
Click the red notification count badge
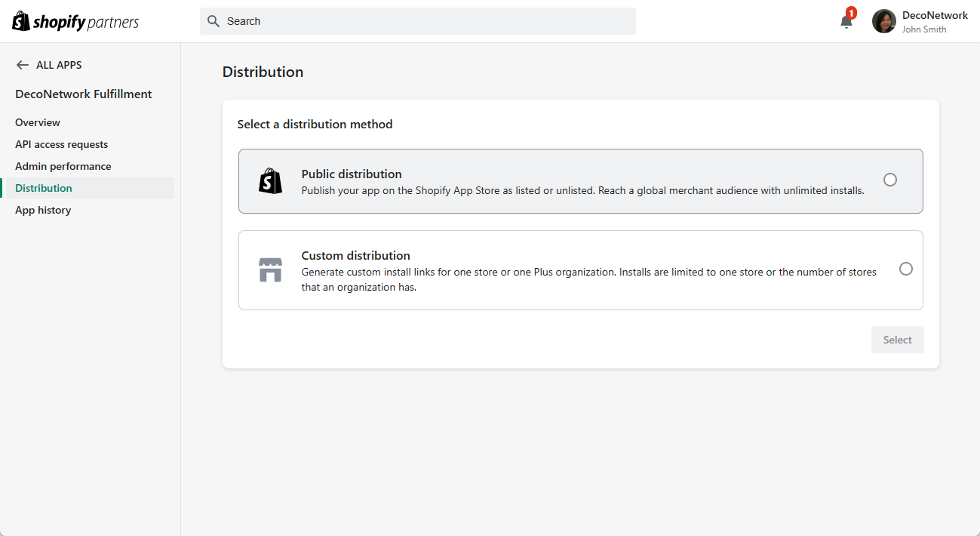(x=852, y=13)
